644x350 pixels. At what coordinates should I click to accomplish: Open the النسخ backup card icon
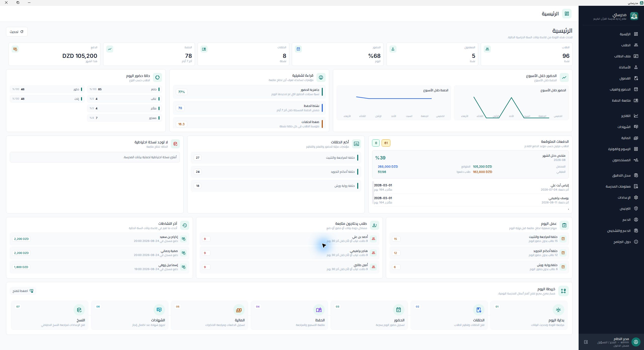tap(79, 310)
